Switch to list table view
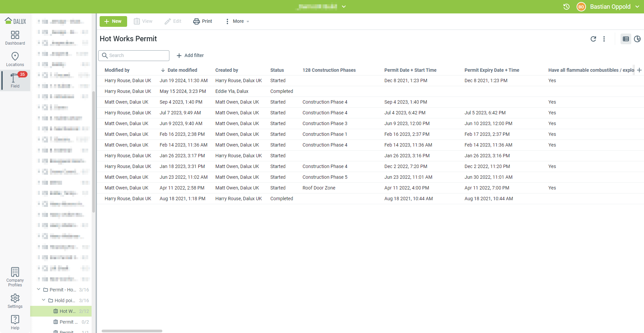 [626, 39]
